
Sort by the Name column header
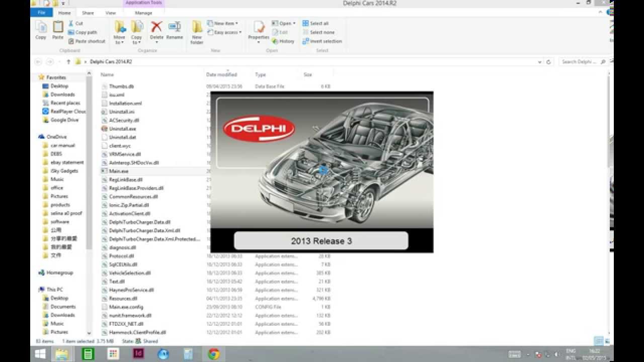[x=107, y=74]
